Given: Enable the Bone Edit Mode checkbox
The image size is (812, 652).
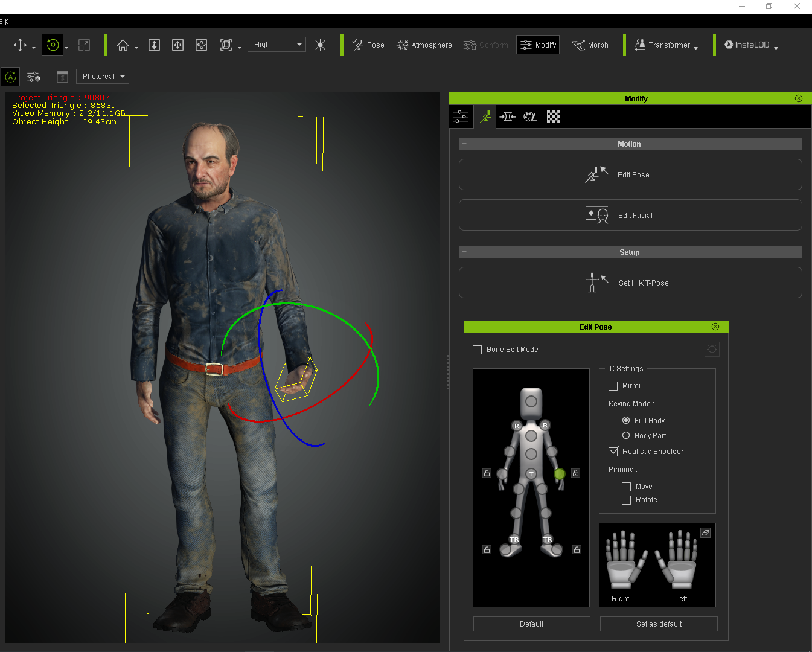Looking at the screenshot, I should [x=477, y=350].
